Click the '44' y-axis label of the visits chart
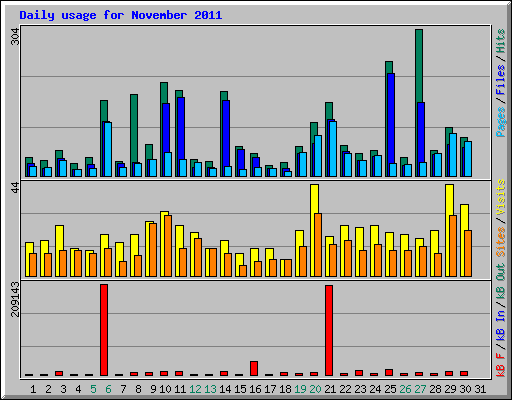 (x=15, y=189)
